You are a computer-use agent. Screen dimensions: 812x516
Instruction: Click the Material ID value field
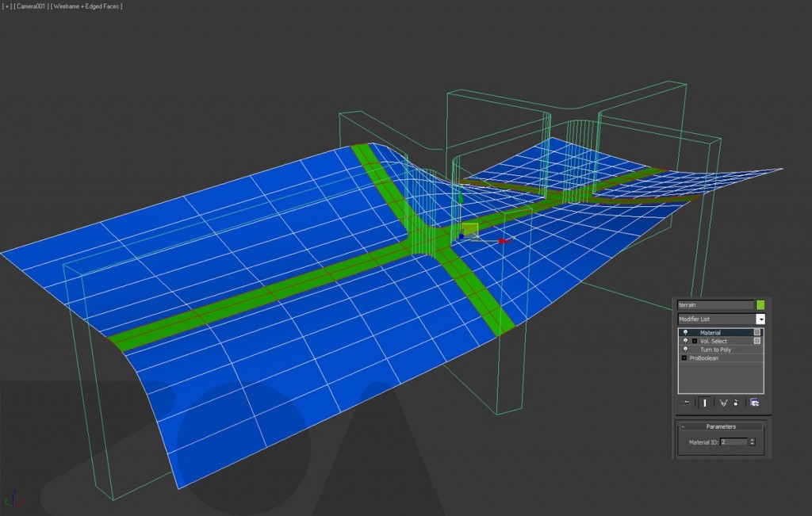(734, 442)
